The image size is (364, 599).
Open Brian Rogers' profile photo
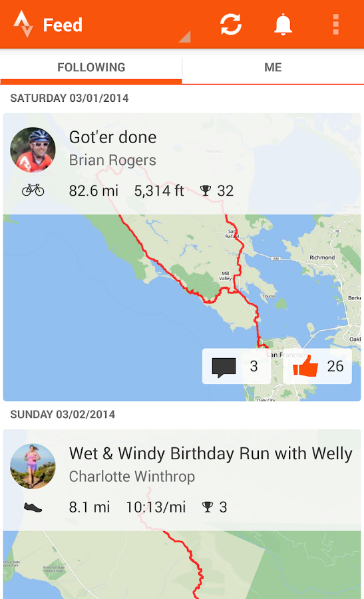point(33,150)
